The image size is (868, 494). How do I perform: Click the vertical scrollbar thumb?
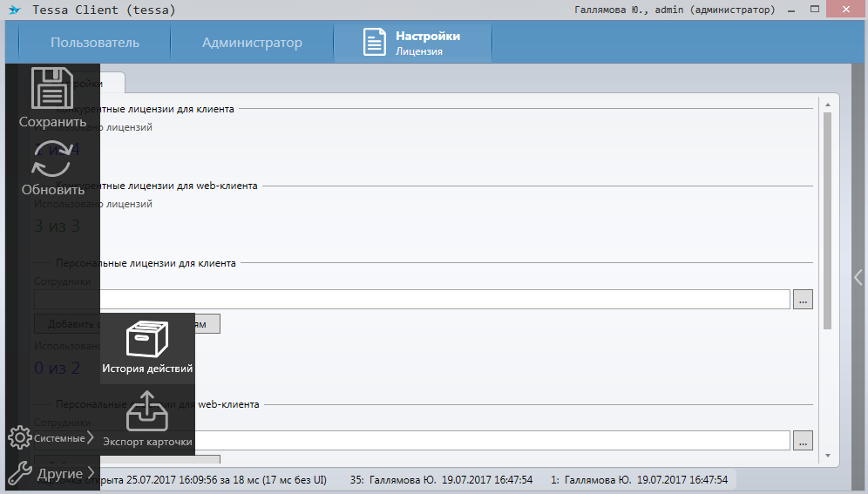827,218
